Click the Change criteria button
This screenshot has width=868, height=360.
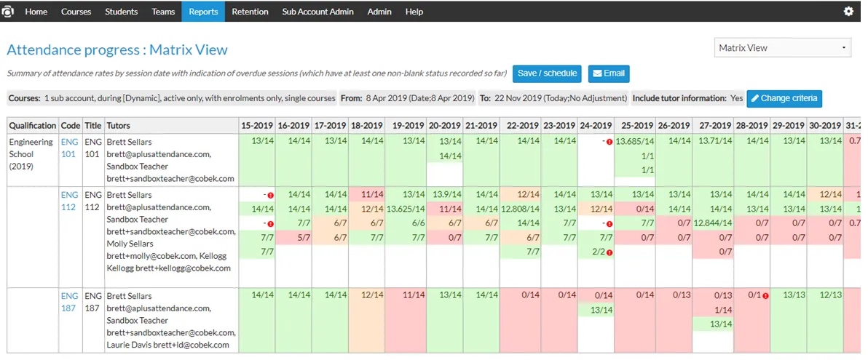[784, 98]
